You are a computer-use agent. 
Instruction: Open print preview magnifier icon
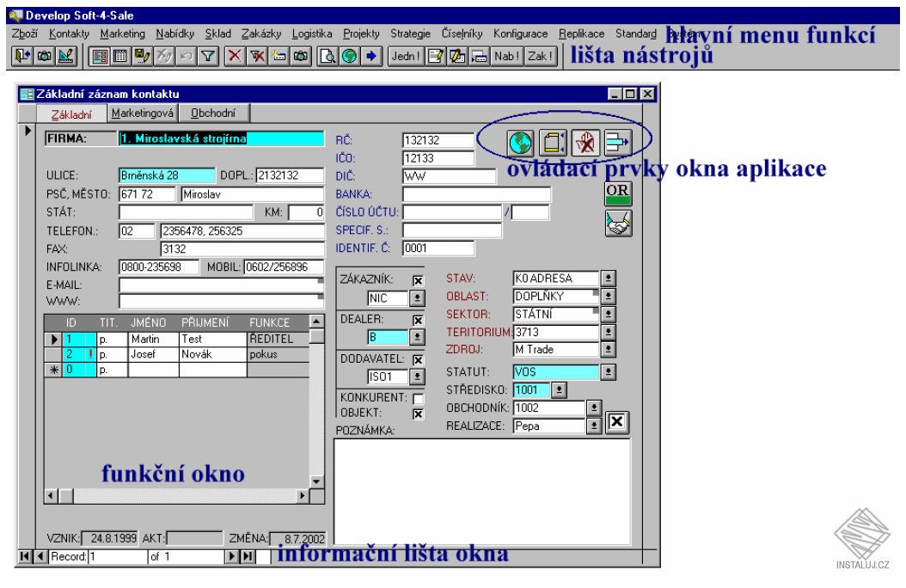coord(328,56)
